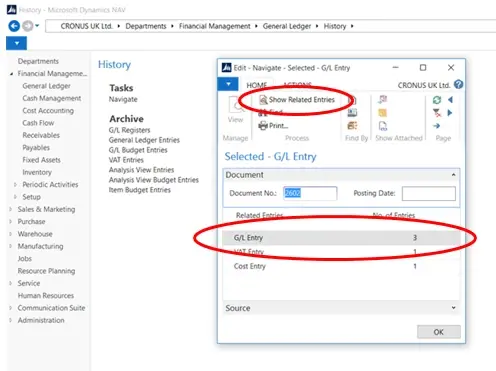The height and width of the screenshot is (371, 496).
Task: Select Receivables in navigation pane
Action: coord(41,135)
